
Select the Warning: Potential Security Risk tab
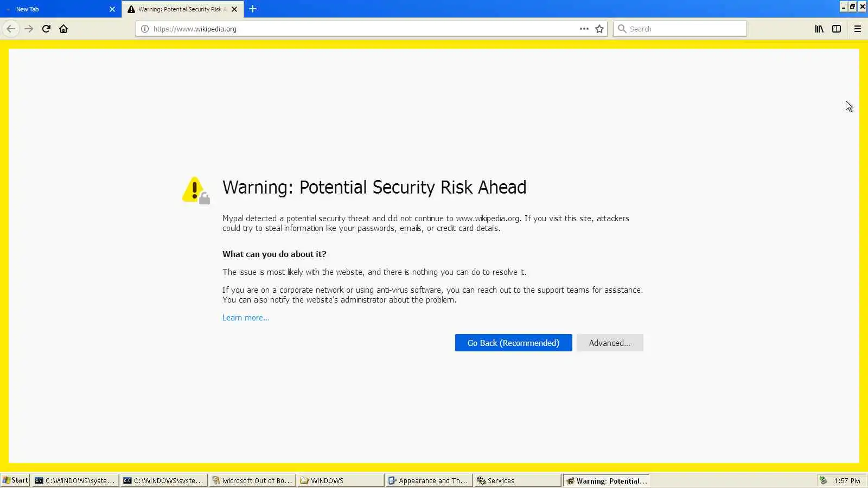[x=182, y=9]
